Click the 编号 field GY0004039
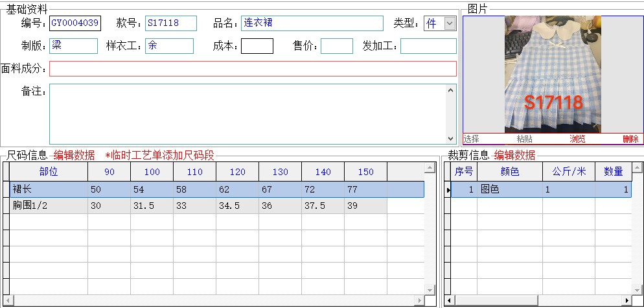Screen dimensions: 644x308 [x=75, y=23]
